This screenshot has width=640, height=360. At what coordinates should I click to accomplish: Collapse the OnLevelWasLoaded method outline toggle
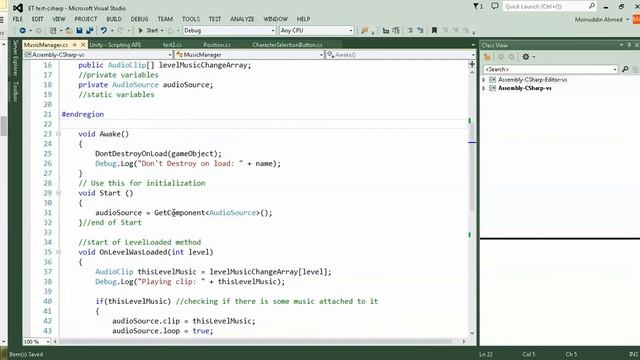pos(58,252)
